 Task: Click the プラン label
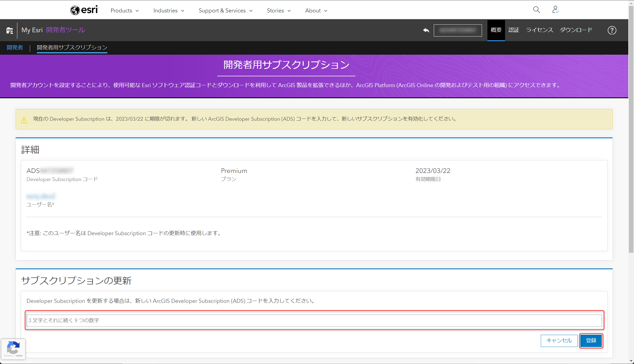pos(229,179)
